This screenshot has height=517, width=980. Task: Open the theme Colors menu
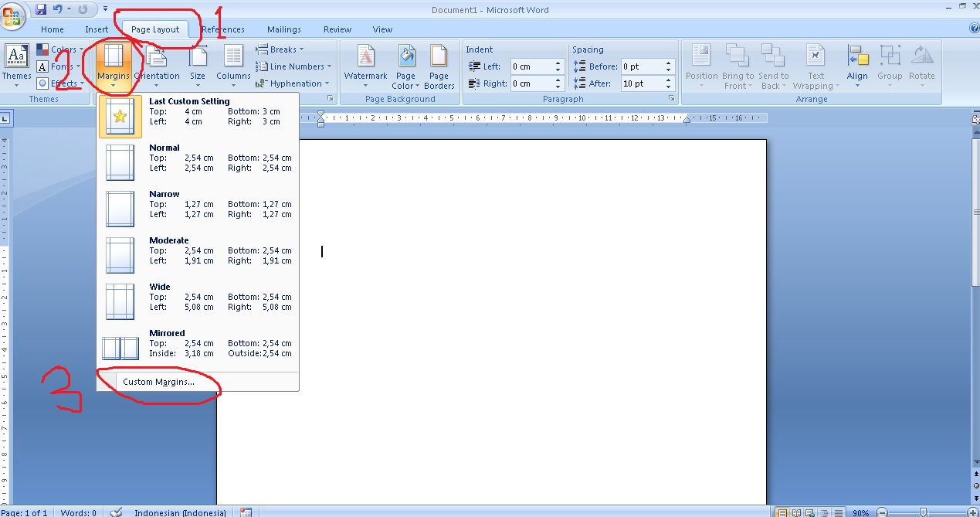(60, 50)
